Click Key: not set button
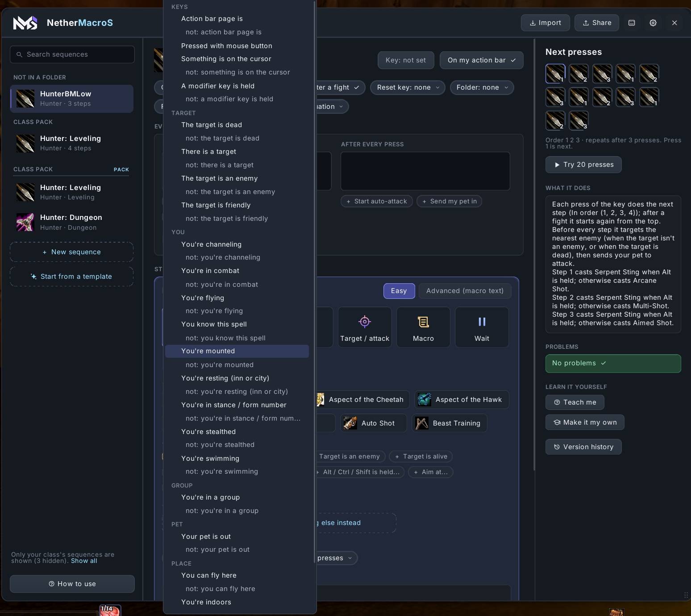The height and width of the screenshot is (616, 691). click(x=406, y=60)
